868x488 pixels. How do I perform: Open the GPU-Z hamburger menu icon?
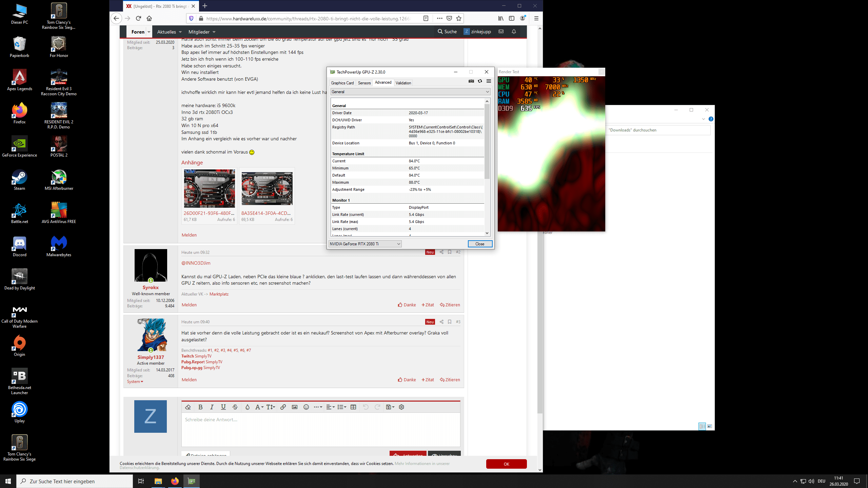[489, 81]
